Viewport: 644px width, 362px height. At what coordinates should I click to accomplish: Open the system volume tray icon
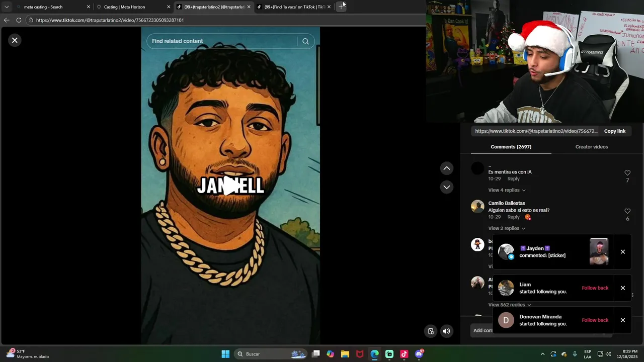pyautogui.click(x=608, y=354)
